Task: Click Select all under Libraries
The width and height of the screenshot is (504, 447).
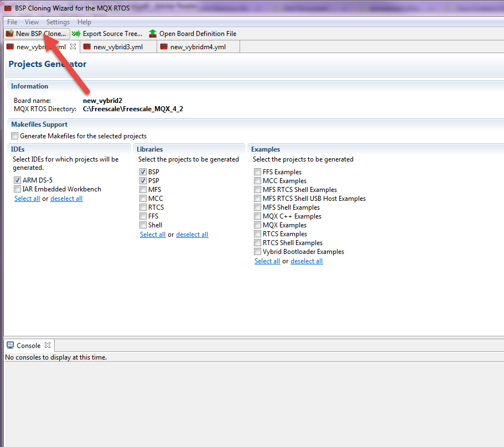Action: point(153,234)
